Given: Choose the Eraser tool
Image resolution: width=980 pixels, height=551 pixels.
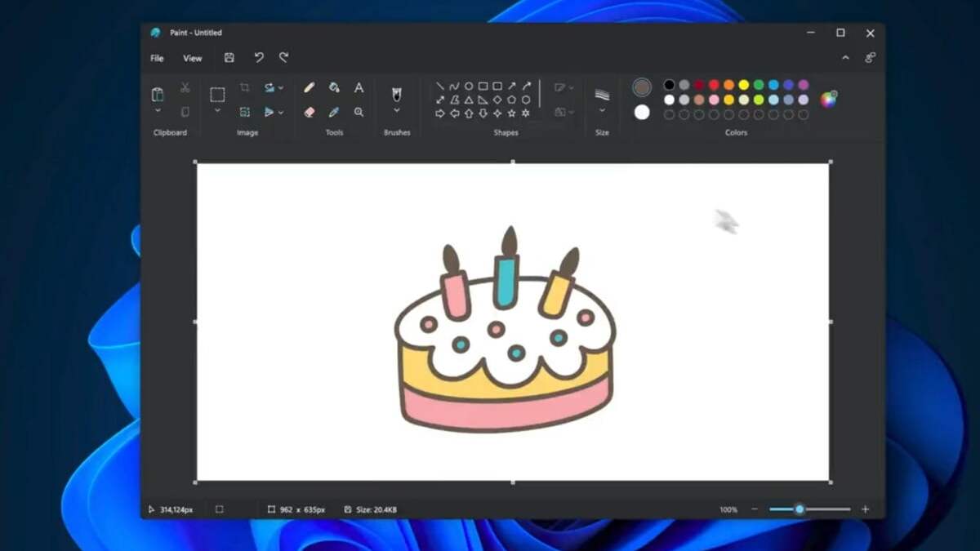Looking at the screenshot, I should pyautogui.click(x=310, y=112).
